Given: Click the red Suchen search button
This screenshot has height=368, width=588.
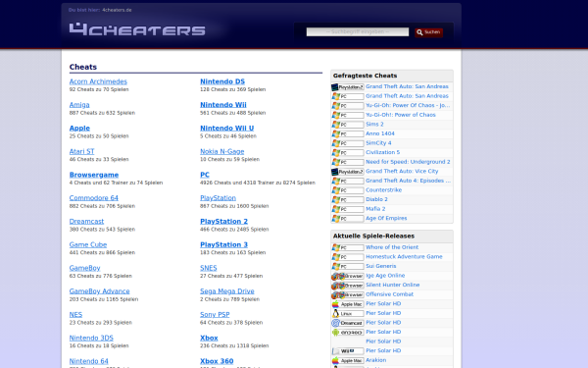Looking at the screenshot, I should coord(428,32).
